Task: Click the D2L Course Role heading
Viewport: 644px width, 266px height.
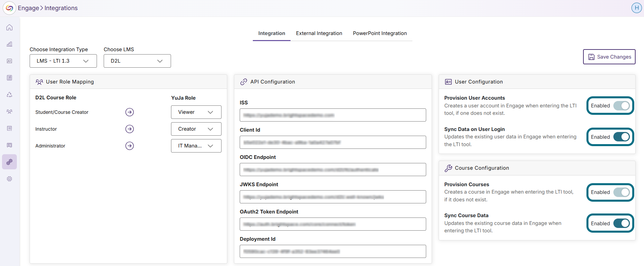Action: pos(56,98)
